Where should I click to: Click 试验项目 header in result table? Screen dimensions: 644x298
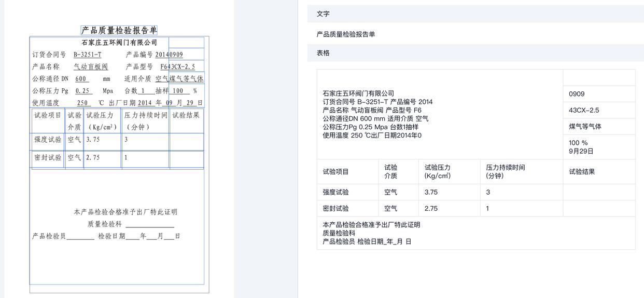click(x=347, y=171)
